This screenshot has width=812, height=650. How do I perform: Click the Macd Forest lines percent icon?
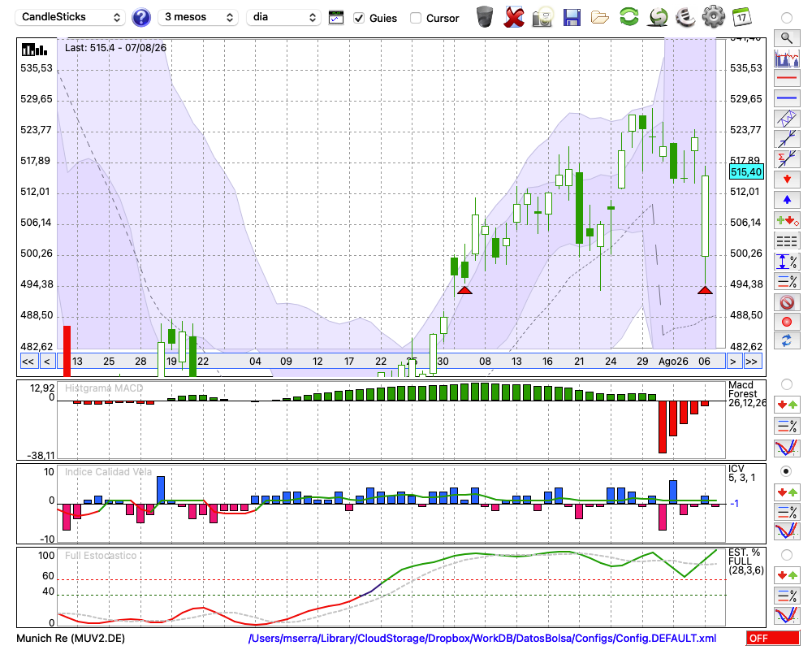click(x=787, y=426)
